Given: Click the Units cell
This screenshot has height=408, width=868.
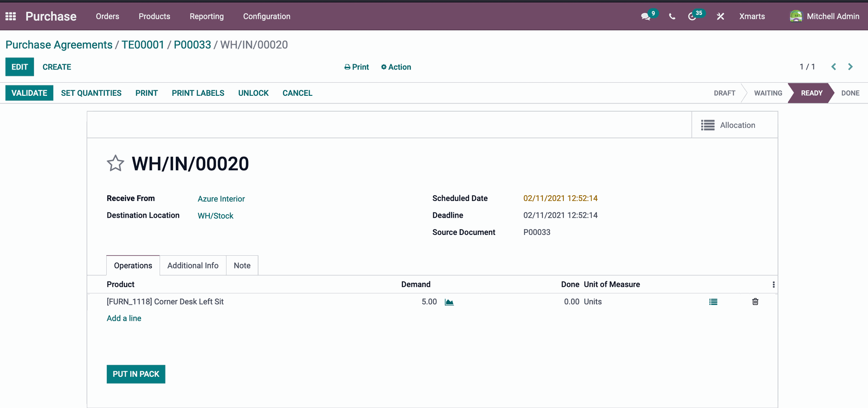Looking at the screenshot, I should point(593,301).
